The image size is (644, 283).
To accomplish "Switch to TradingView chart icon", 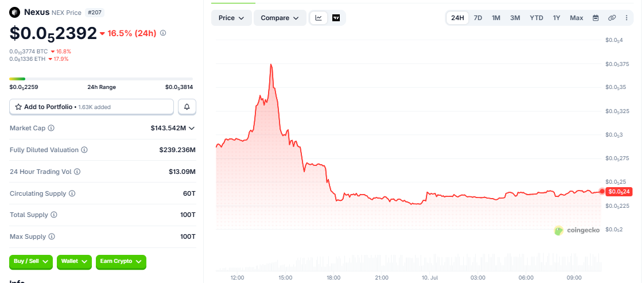I will 336,18.
